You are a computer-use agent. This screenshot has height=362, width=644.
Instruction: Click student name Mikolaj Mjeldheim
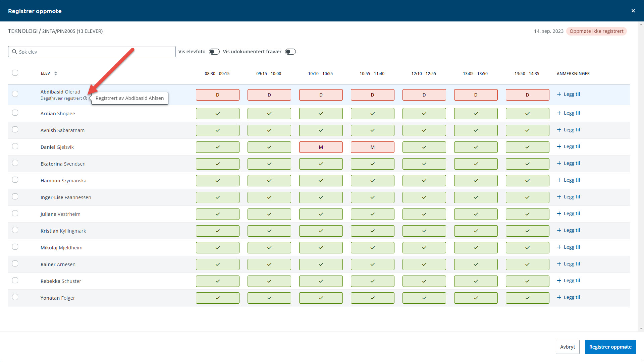click(x=61, y=248)
